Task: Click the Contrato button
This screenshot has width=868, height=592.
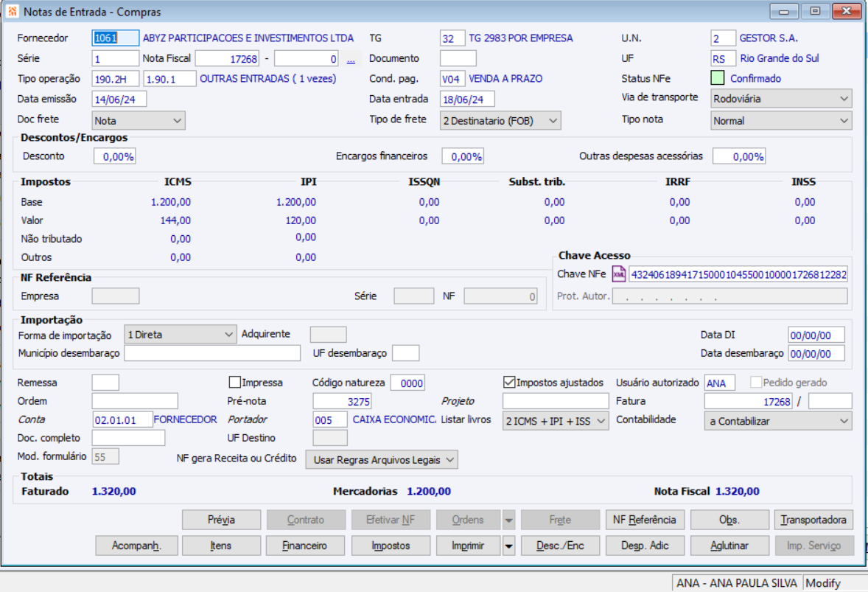Action: pos(306,520)
